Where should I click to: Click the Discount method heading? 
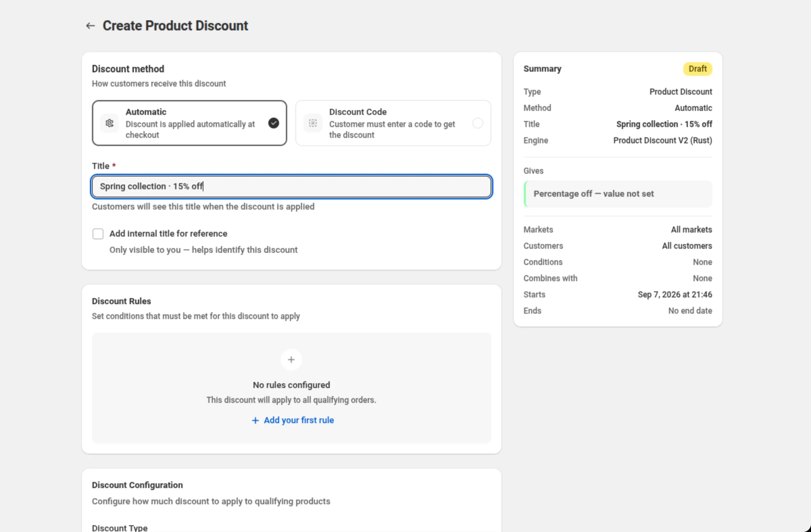click(128, 69)
